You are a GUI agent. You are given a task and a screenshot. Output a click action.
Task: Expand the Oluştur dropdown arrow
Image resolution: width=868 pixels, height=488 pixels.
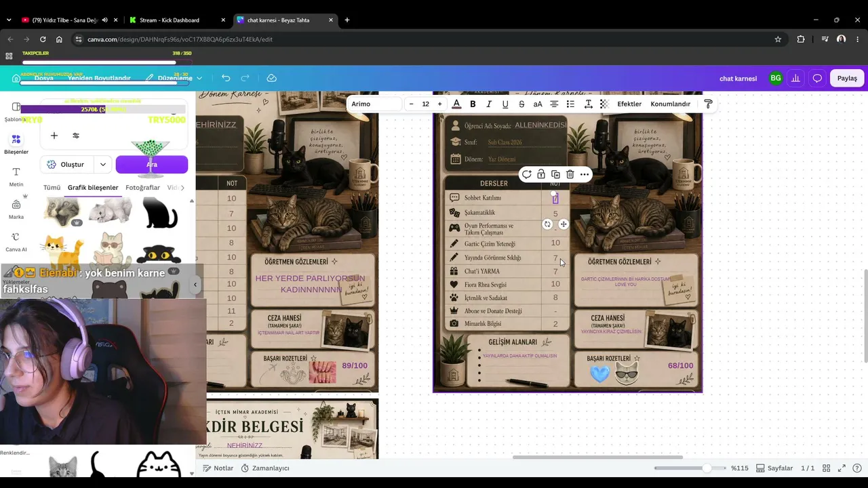102,164
